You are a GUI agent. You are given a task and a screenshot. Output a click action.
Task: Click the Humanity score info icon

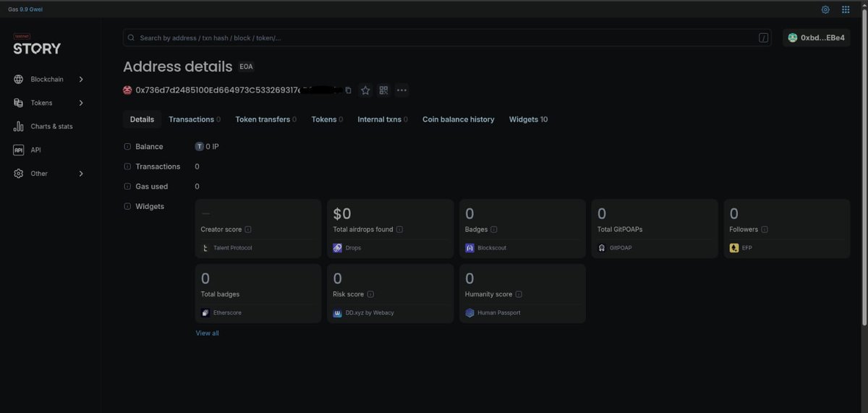[519, 294]
